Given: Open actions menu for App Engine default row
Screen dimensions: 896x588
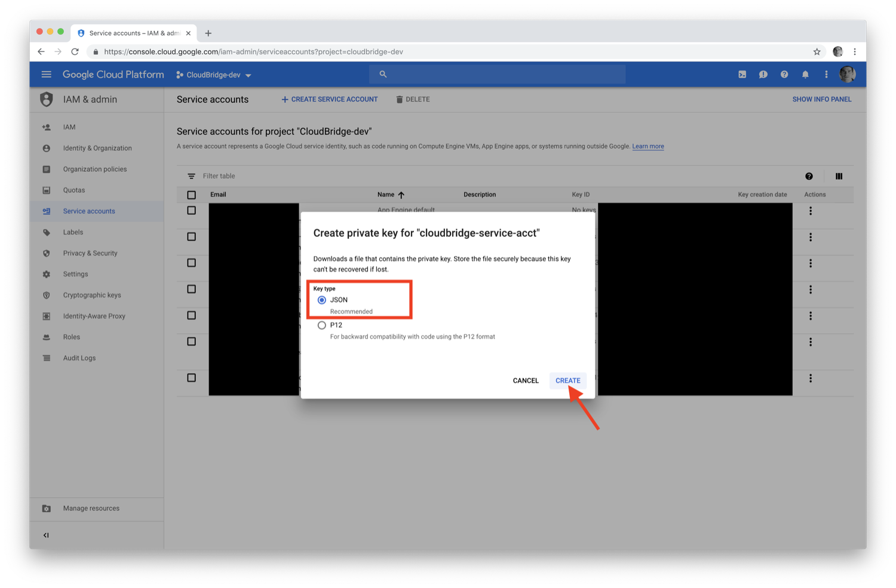Looking at the screenshot, I should [811, 211].
